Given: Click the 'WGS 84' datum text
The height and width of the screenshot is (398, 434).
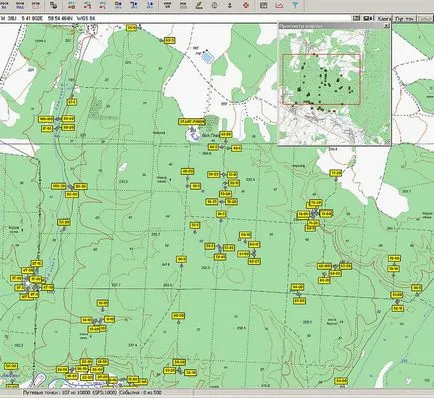Looking at the screenshot, I should [x=86, y=19].
